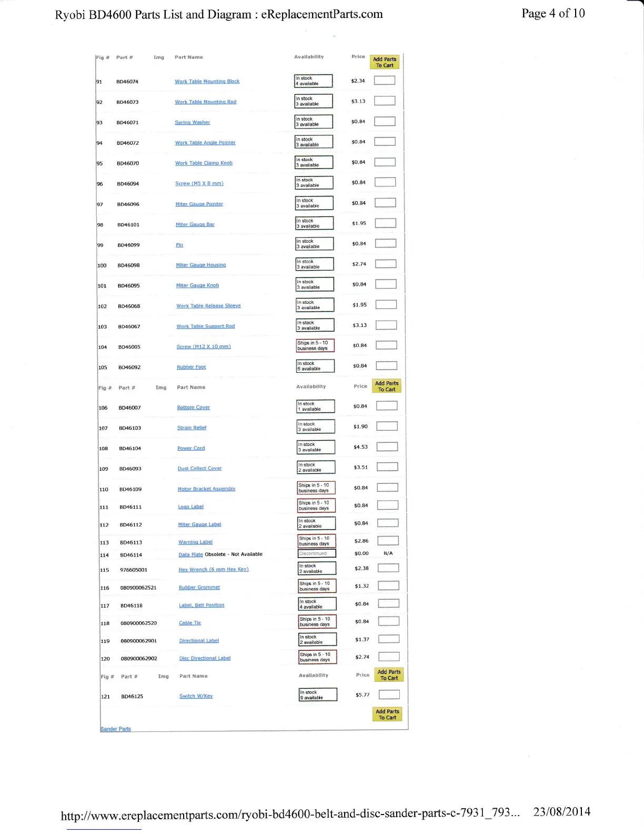Open the Directional Label part link
This screenshot has height=834, width=644.
pos(199,641)
